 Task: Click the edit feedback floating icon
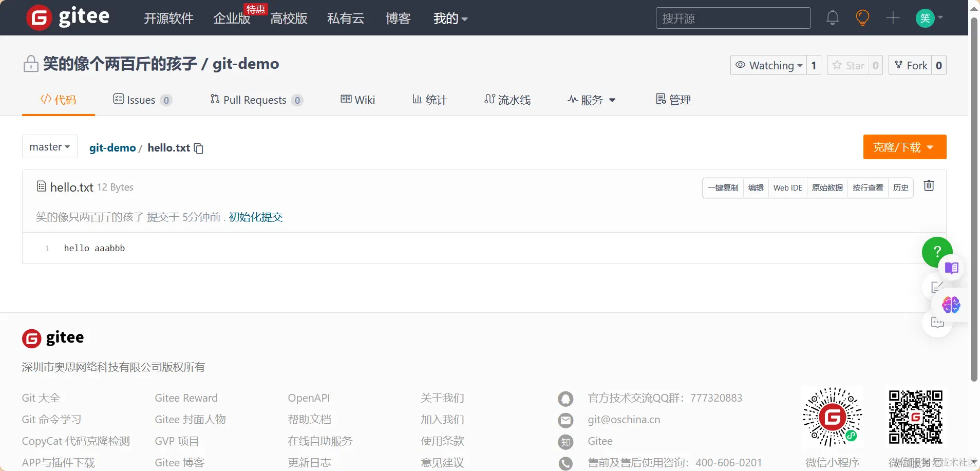(x=937, y=287)
